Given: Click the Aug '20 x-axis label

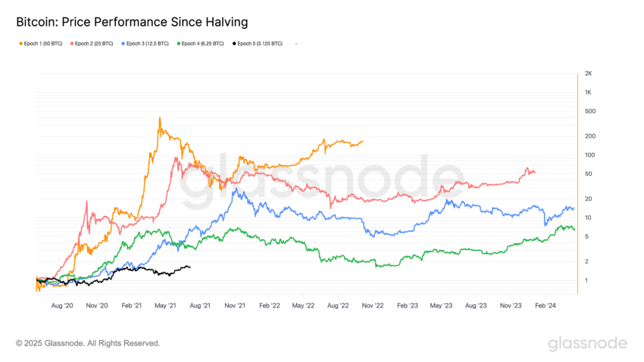Looking at the screenshot, I should tap(63, 306).
